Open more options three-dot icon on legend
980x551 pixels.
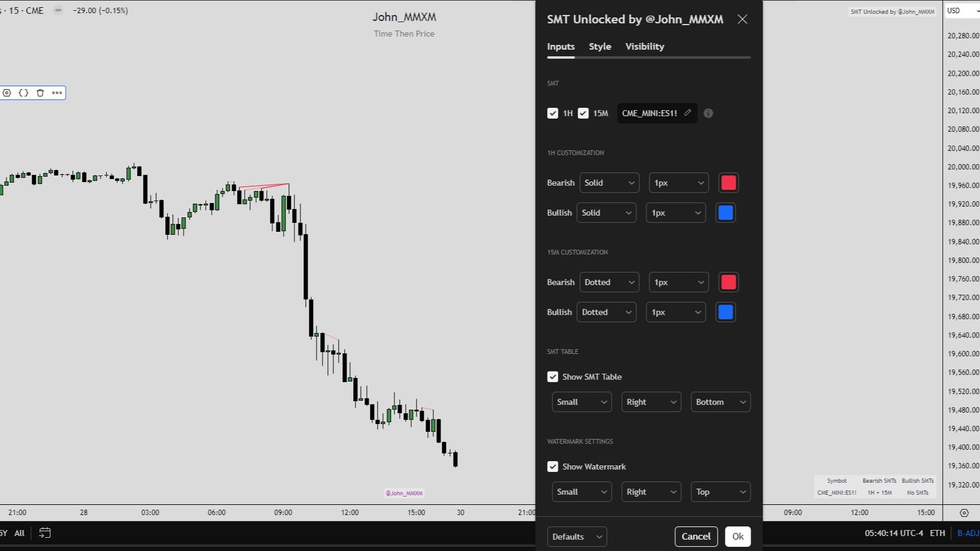[x=57, y=93]
